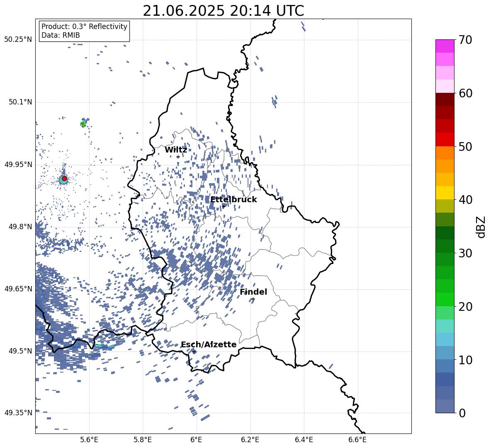Click the 5.6°E longitude label

click(x=89, y=440)
